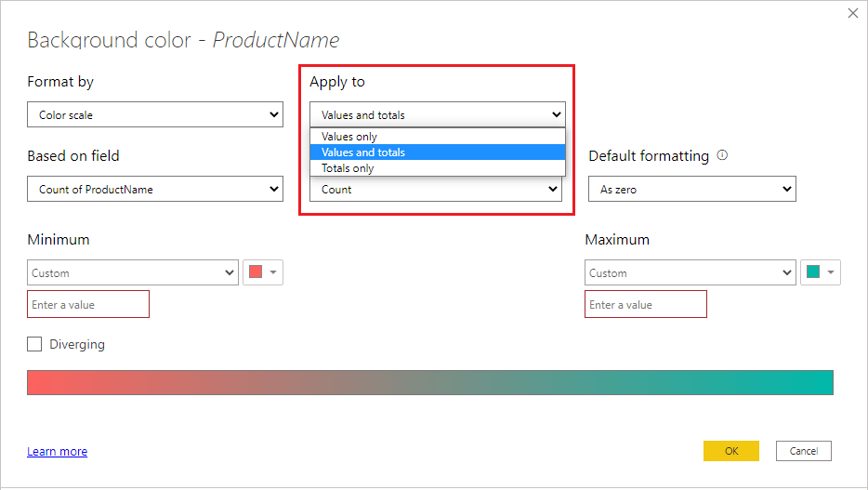Enable the Diverging checkbox
Screen dimensions: 868x490
(x=34, y=344)
